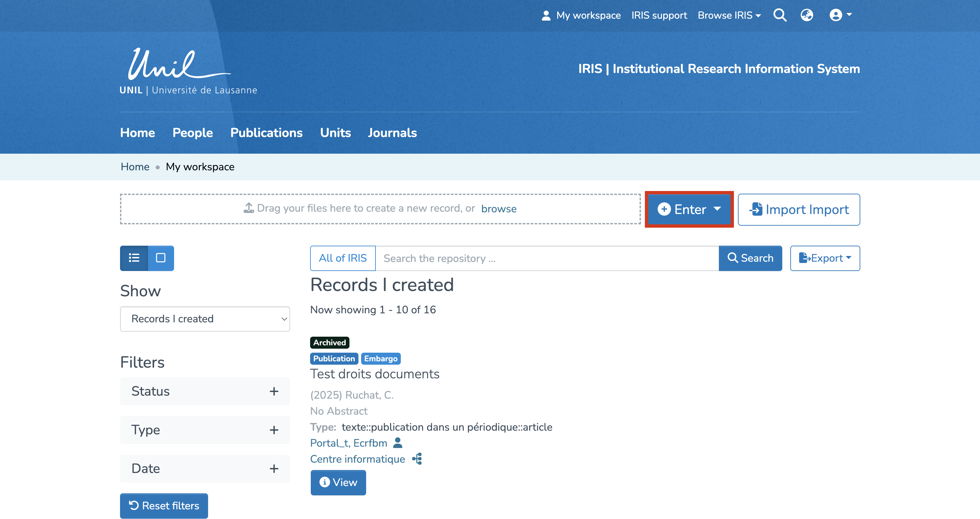980x519 pixels.
Task: Switch to detail card view toggle
Action: [x=160, y=258]
